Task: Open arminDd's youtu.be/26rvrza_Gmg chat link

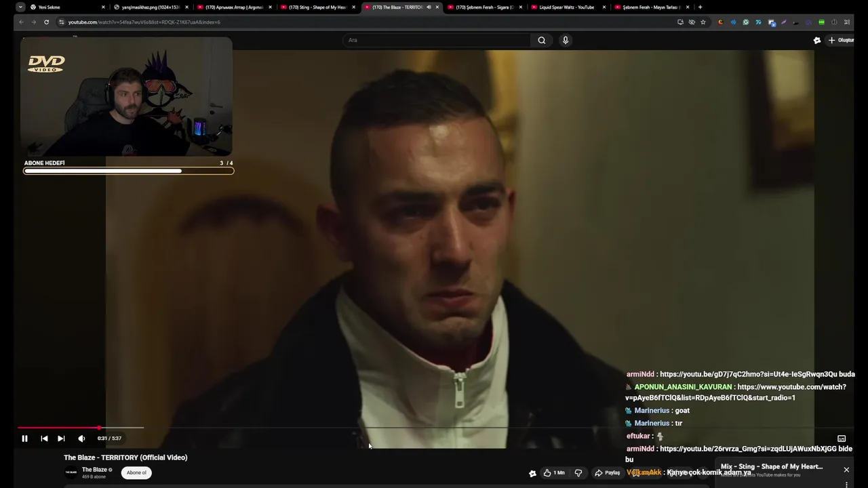Action: [x=748, y=449]
